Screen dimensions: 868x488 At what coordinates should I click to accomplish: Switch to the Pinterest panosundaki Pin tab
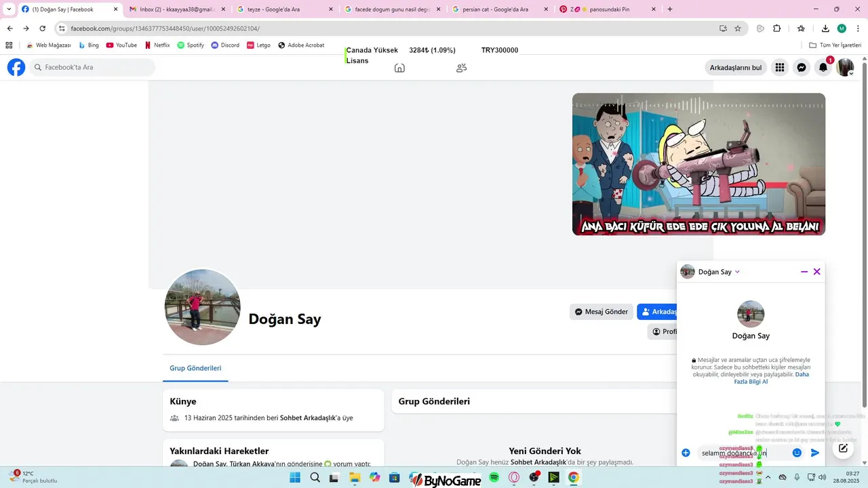(608, 9)
